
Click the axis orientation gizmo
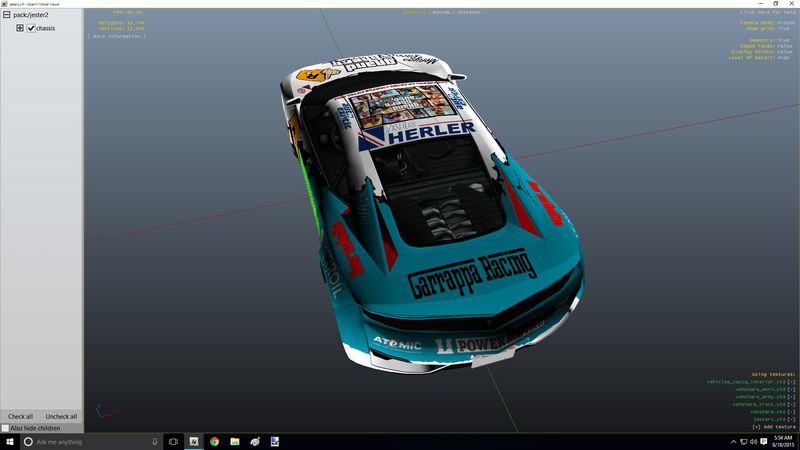pyautogui.click(x=106, y=411)
